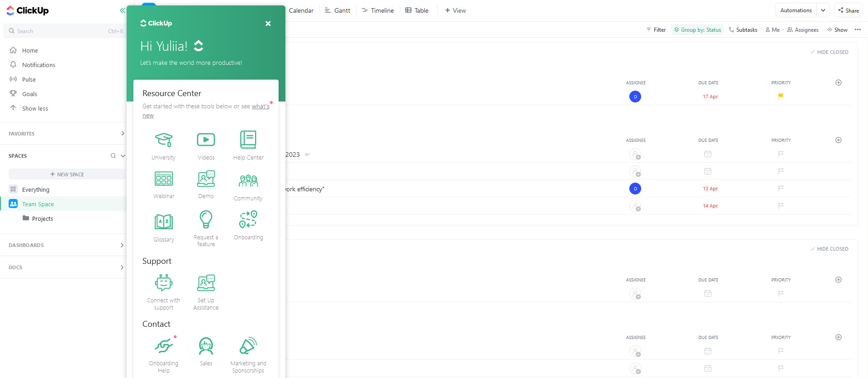Image resolution: width=868 pixels, height=378 pixels.
Task: Click yellow priority flag for 17 Apr task
Action: tap(781, 96)
